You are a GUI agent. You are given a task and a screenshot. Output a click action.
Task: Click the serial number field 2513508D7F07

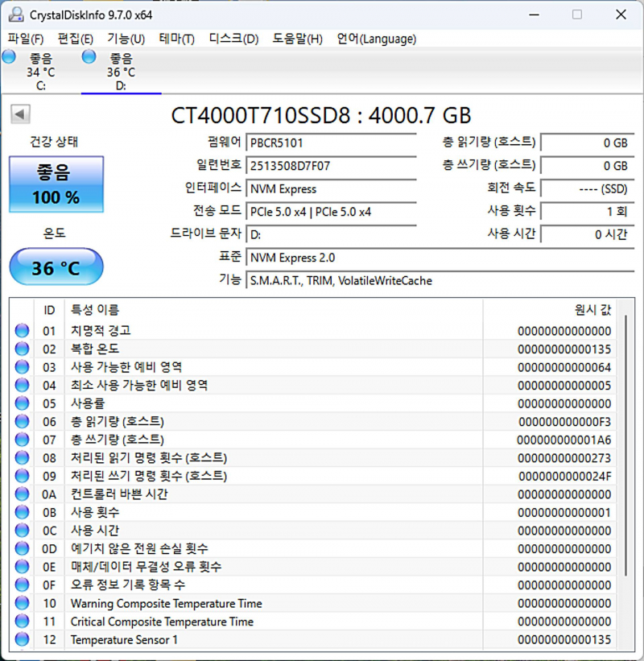click(332, 166)
